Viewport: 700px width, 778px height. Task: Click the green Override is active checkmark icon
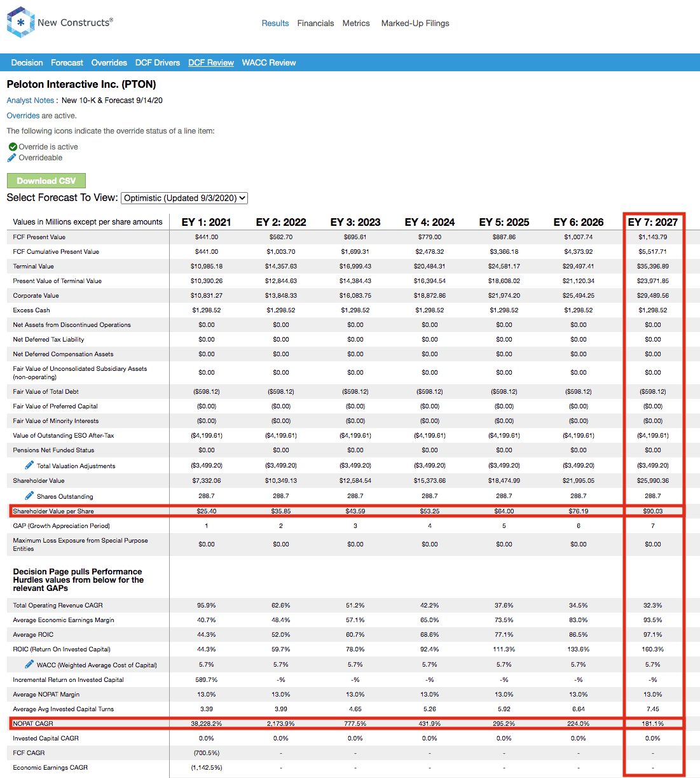12,147
